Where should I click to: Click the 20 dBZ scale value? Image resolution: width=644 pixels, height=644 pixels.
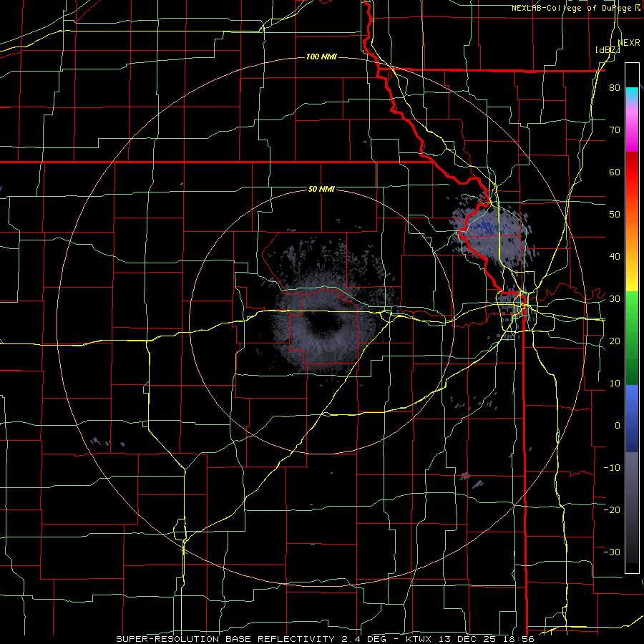(615, 341)
